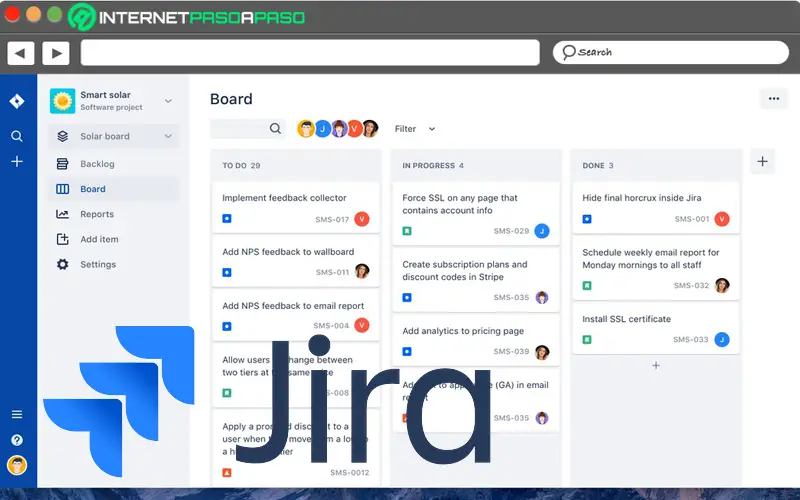Image resolution: width=800 pixels, height=500 pixels.
Task: Click the assignee J avatar on SMS-029
Action: click(x=542, y=231)
